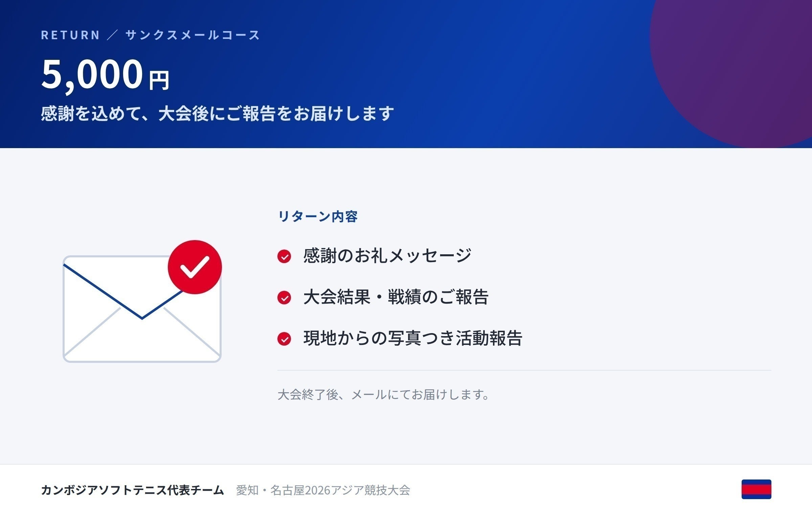The width and height of the screenshot is (812, 514).
Task: Click the カンボジアソフトテニス代表チーム team name
Action: click(x=132, y=490)
